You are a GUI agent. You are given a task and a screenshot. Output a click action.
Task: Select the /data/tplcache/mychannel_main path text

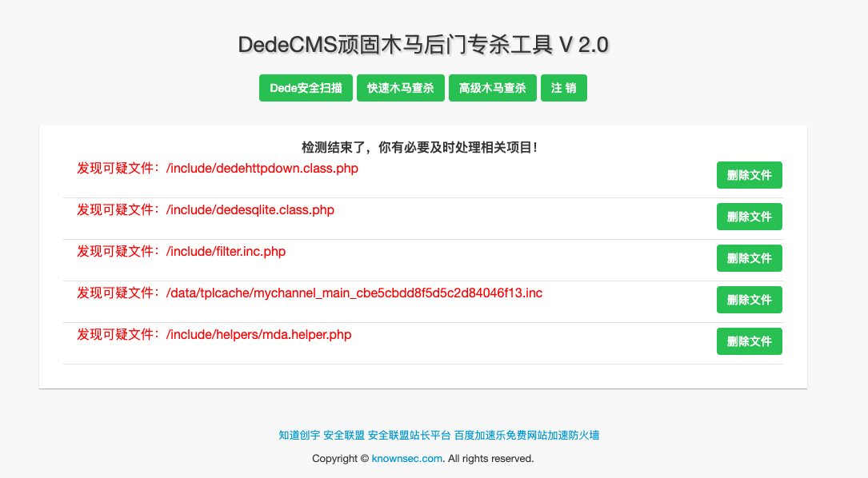[x=354, y=293]
